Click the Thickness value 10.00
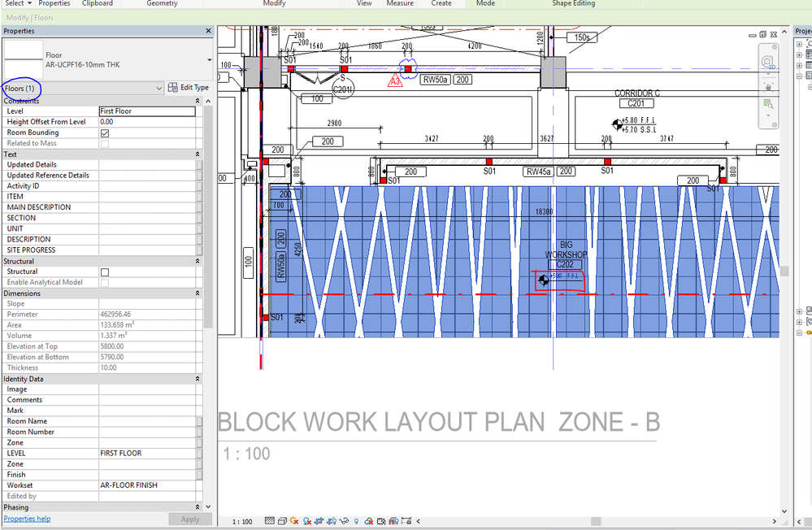Screen dimensions: 812x530 tap(147, 368)
